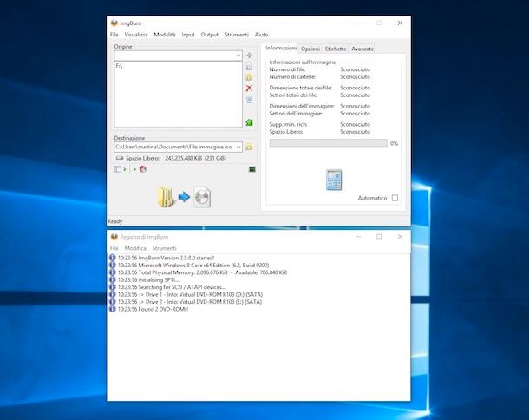Viewport: 529px width, 420px height.
Task: Enable the Automatico checkbox
Action: (x=395, y=198)
